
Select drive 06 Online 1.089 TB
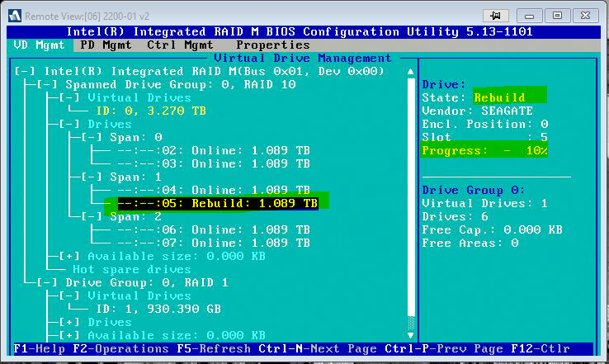click(214, 230)
